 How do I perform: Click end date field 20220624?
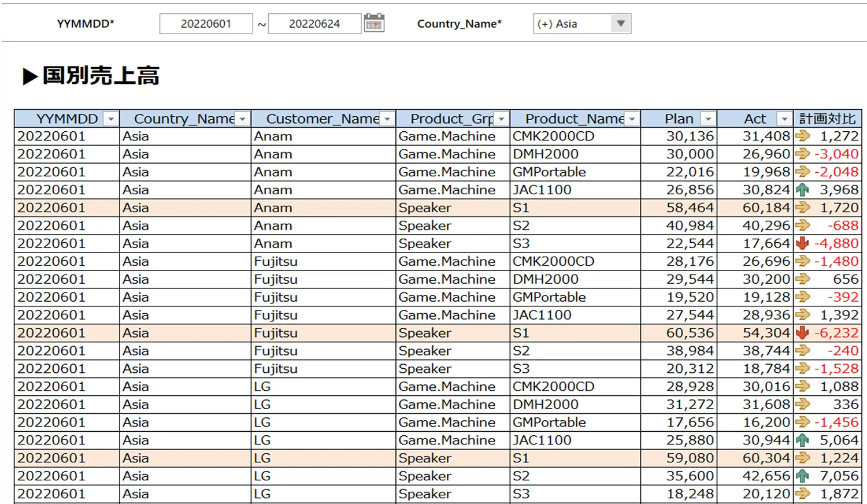314,24
